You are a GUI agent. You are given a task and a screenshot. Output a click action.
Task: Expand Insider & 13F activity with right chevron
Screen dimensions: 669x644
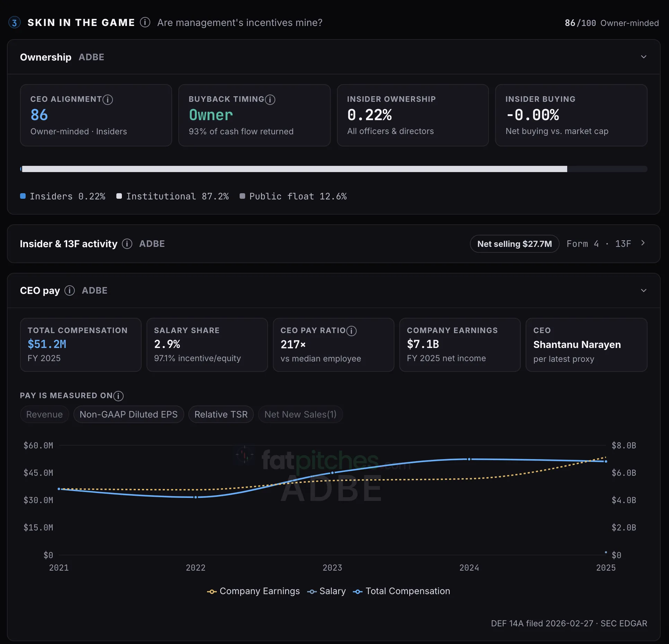click(643, 243)
